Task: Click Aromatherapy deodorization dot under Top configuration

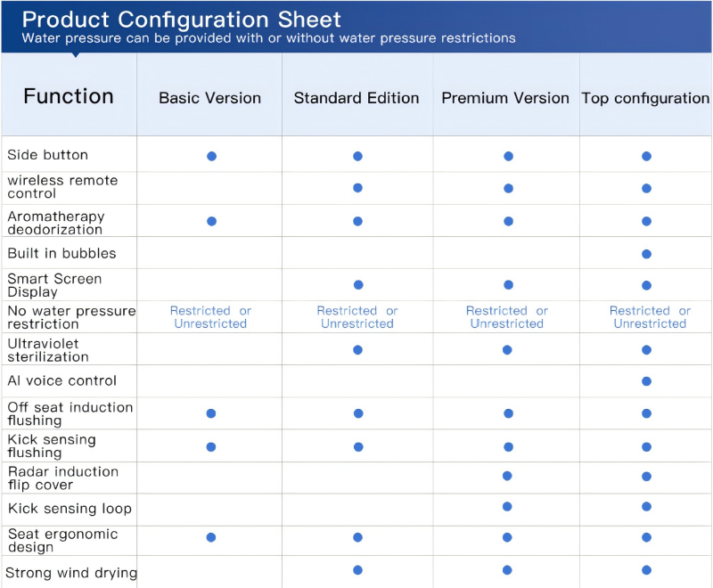Action: tap(646, 221)
